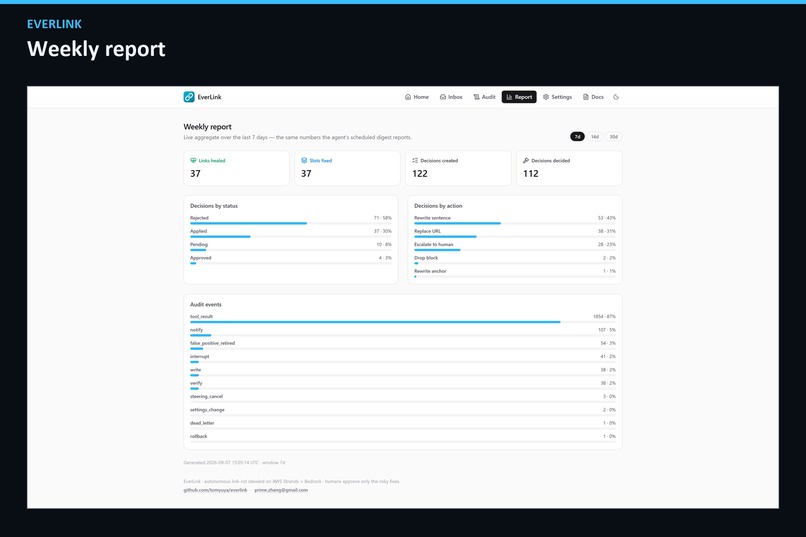Select the 7d time window

[x=577, y=137]
